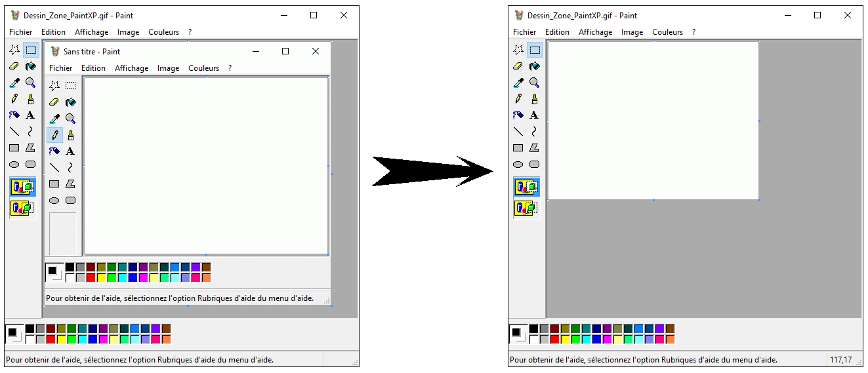Select Color Picker eyedropper in left Paint window
The image size is (868, 373).
point(14,83)
